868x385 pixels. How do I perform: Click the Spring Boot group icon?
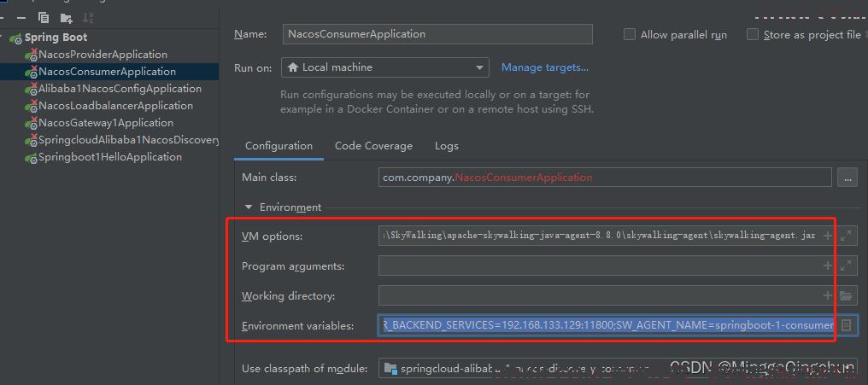(x=16, y=38)
